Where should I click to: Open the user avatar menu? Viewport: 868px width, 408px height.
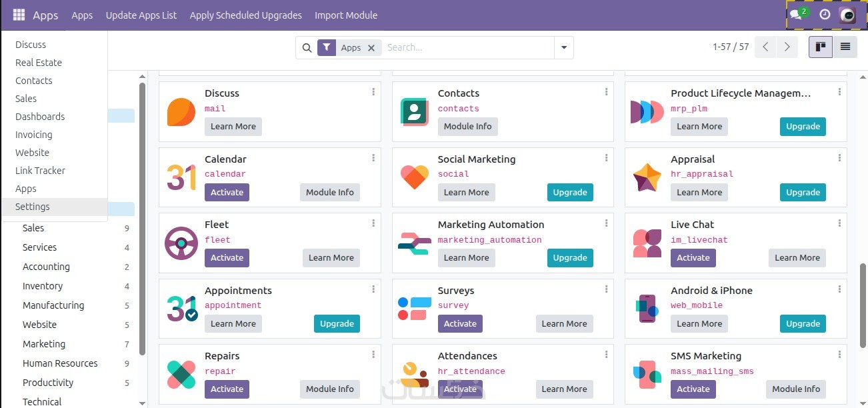847,15
